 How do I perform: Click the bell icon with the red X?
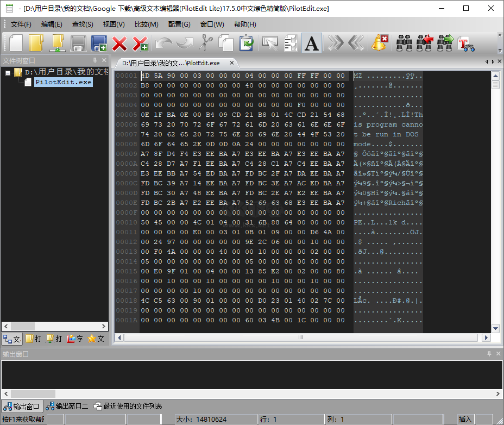tap(380, 43)
